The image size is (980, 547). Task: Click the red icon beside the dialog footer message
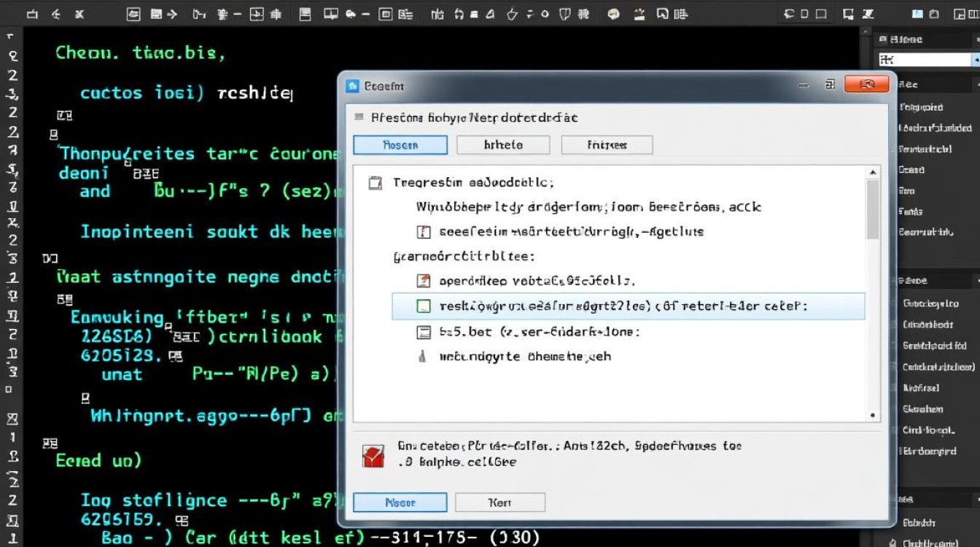(x=373, y=455)
